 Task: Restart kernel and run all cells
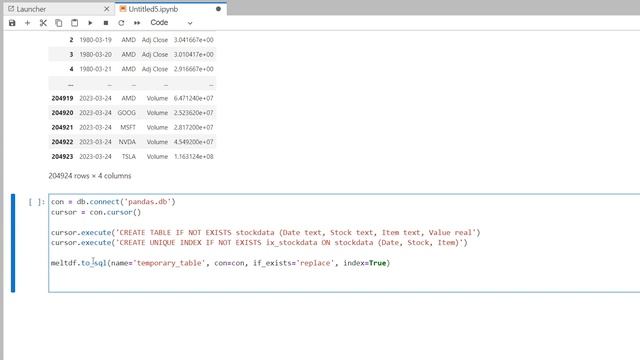pyautogui.click(x=137, y=23)
